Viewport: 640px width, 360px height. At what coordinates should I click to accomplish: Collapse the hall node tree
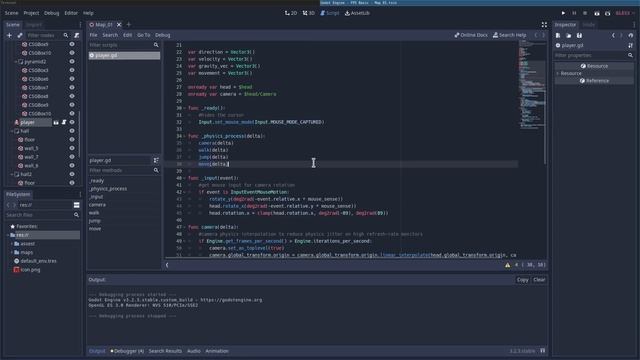click(x=12, y=131)
